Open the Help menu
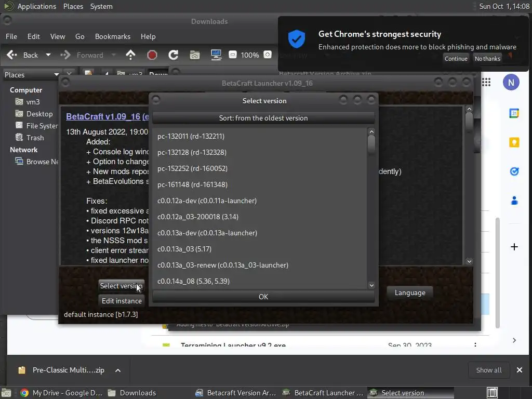532x399 pixels. (x=148, y=36)
